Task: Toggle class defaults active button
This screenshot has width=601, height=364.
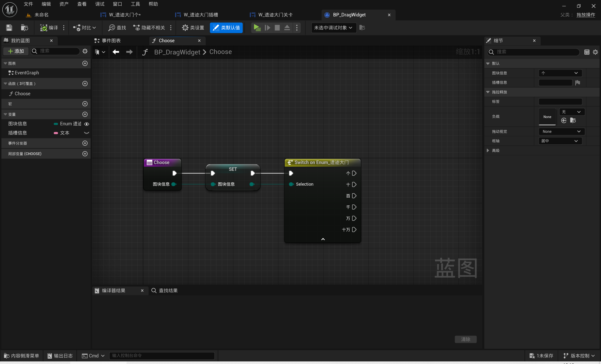Action: [226, 27]
